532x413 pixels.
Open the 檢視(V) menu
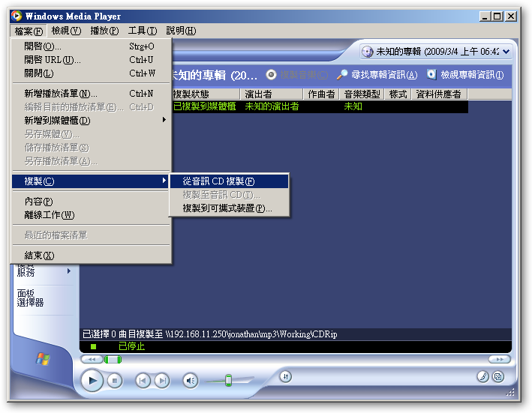[x=66, y=31]
